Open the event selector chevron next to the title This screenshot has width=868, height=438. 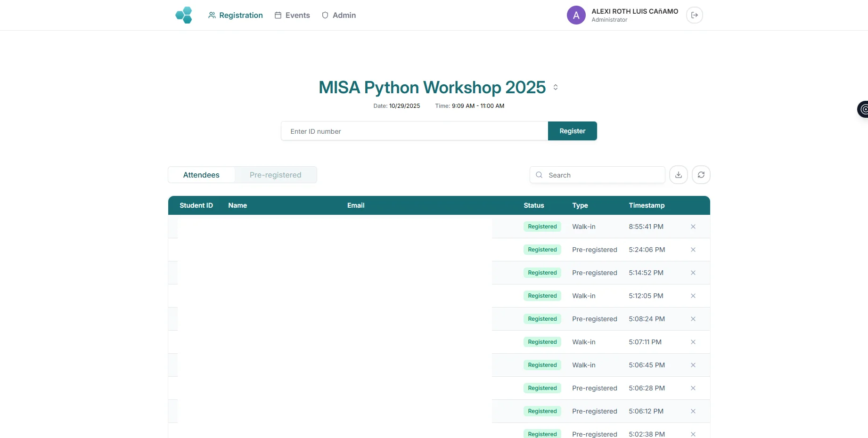(x=556, y=87)
